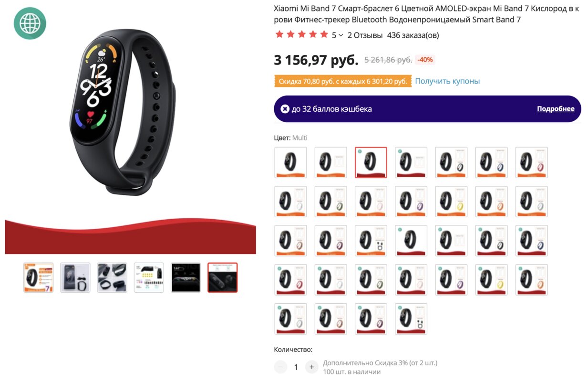Viewport: 588px width, 382px height.
Task: Expand the rating dropdown chevron next to 5
Action: click(x=341, y=35)
